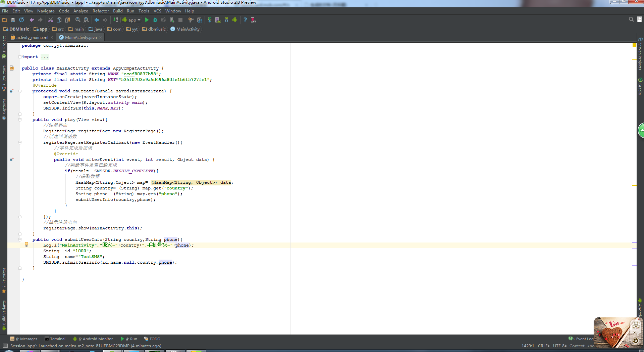This screenshot has width=644, height=352.
Task: Open the Android Monitor tool window
Action: click(x=93, y=339)
